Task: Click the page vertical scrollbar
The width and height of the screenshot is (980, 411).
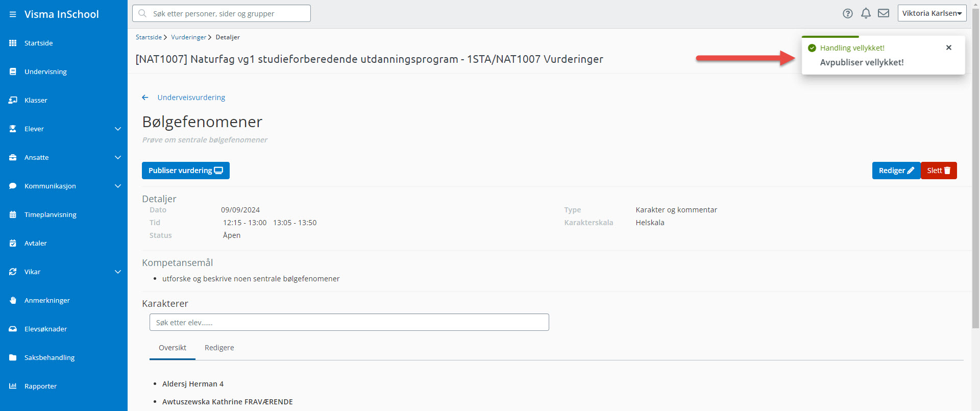Action: (975, 168)
